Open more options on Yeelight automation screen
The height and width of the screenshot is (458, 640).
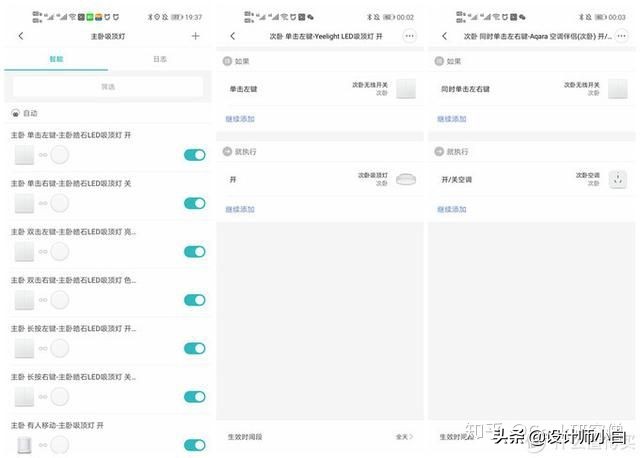(409, 36)
